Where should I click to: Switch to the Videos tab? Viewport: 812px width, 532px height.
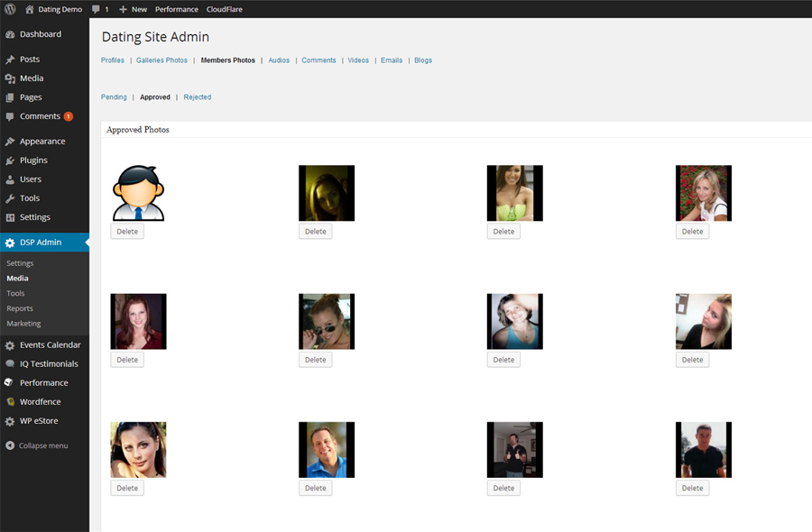point(358,60)
